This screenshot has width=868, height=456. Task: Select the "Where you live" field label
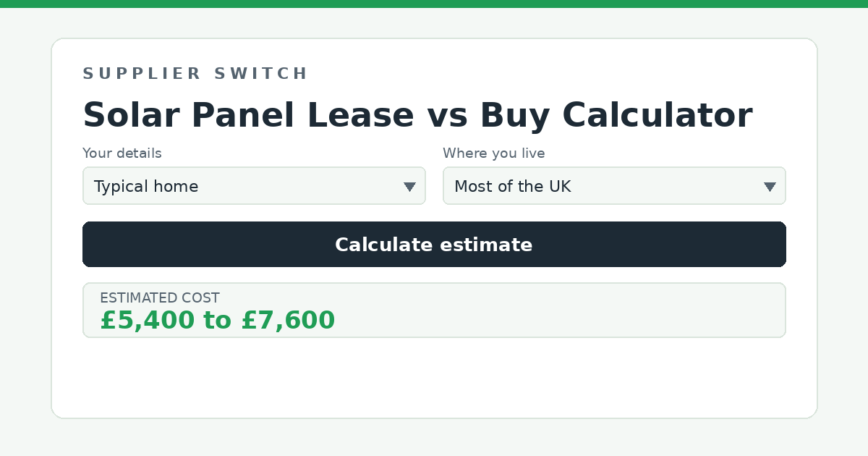494,153
